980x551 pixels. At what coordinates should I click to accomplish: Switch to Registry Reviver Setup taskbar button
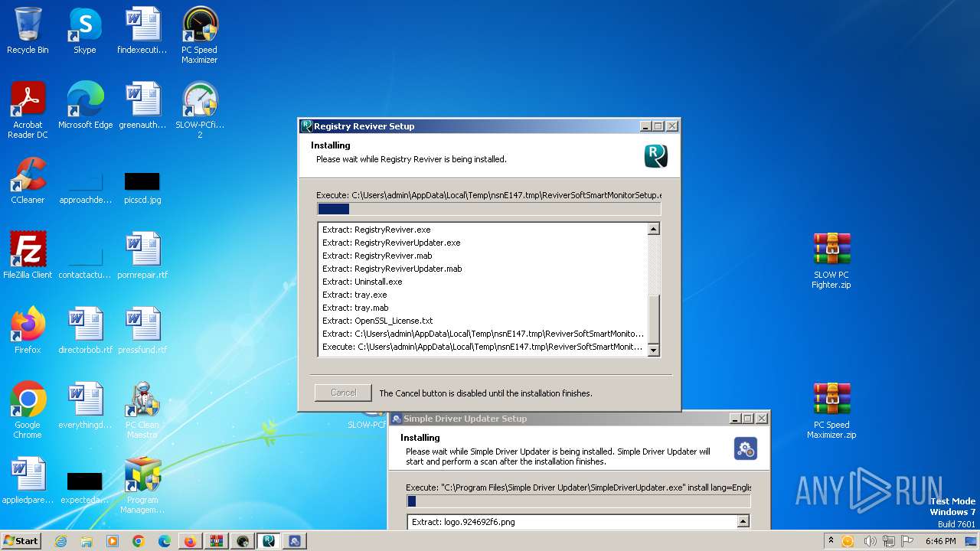point(268,541)
